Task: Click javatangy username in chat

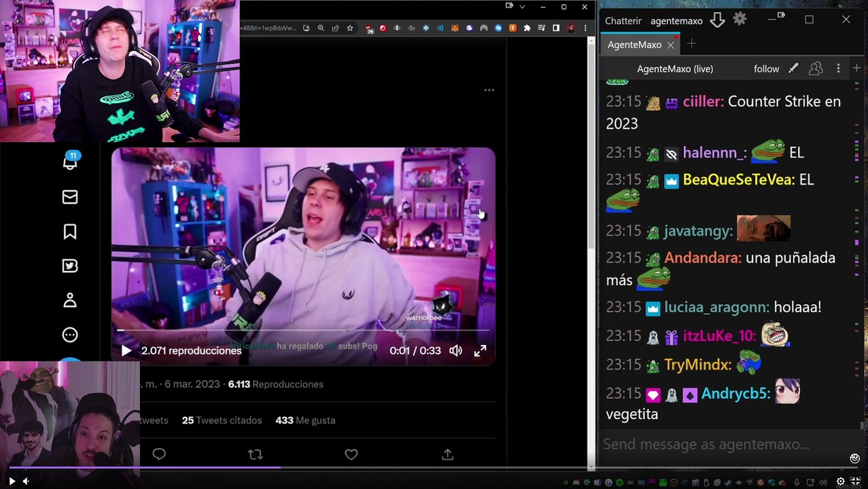Action: [x=698, y=231]
